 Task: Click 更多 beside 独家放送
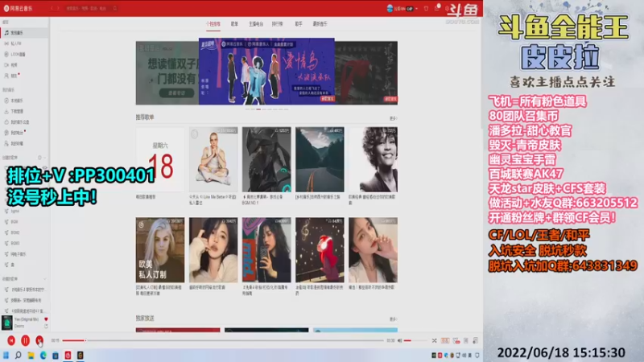click(393, 319)
